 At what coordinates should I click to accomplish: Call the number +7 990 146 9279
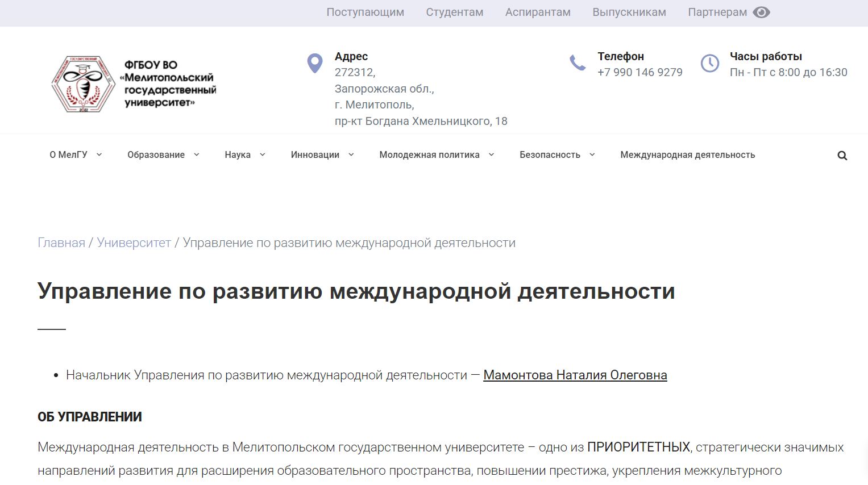click(x=640, y=72)
